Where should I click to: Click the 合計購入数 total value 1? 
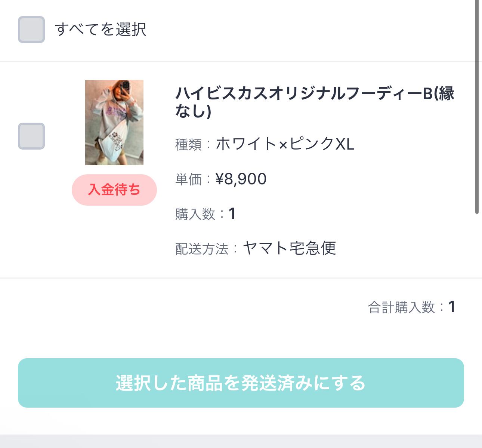click(452, 307)
